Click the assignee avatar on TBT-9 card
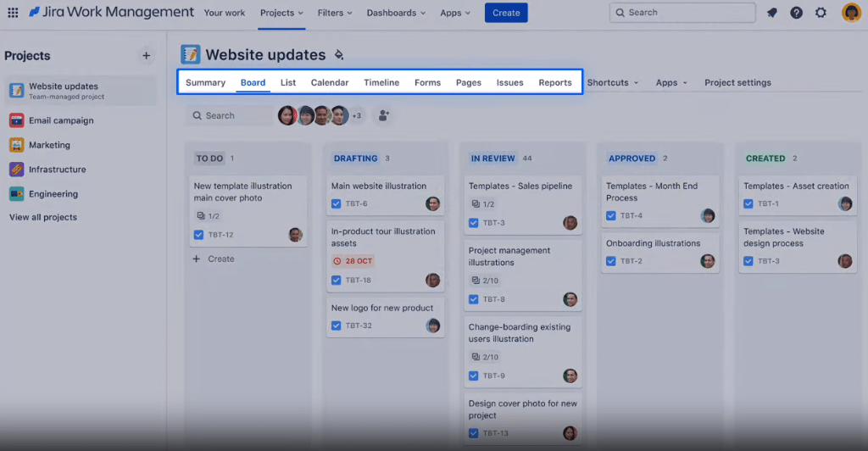This screenshot has height=451, width=868. click(x=570, y=376)
